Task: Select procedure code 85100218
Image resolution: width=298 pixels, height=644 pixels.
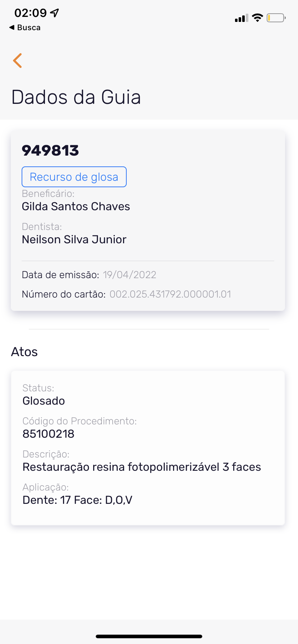Action: (x=48, y=434)
